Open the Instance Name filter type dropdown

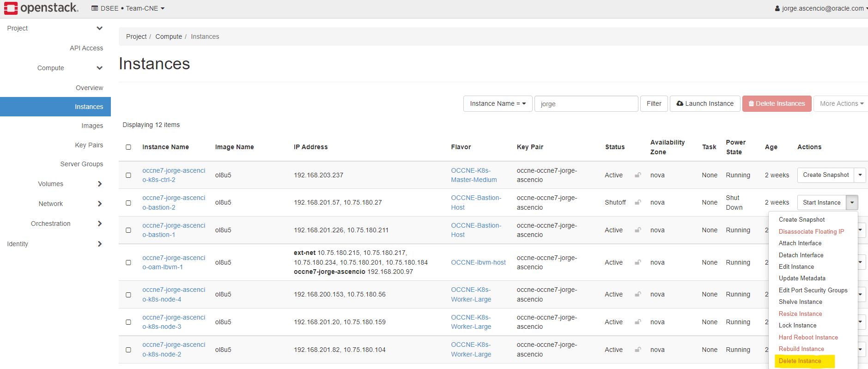coord(498,103)
